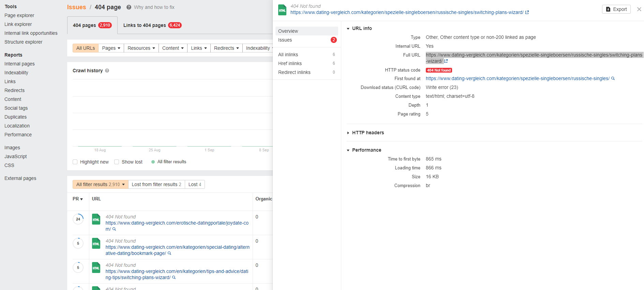Select the Issues item in the panel sidebar

pos(307,40)
